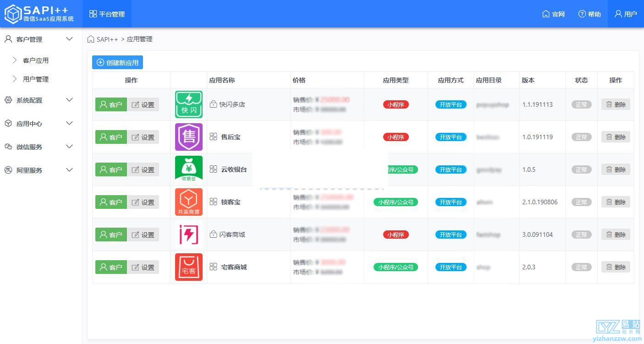Switch to the 平台管理 tab

(107, 14)
